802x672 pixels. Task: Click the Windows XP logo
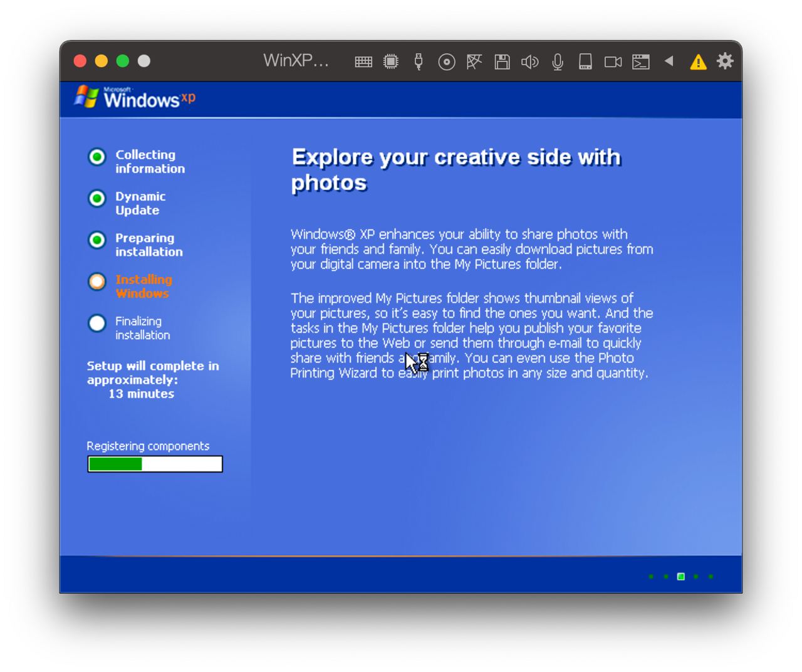[135, 97]
